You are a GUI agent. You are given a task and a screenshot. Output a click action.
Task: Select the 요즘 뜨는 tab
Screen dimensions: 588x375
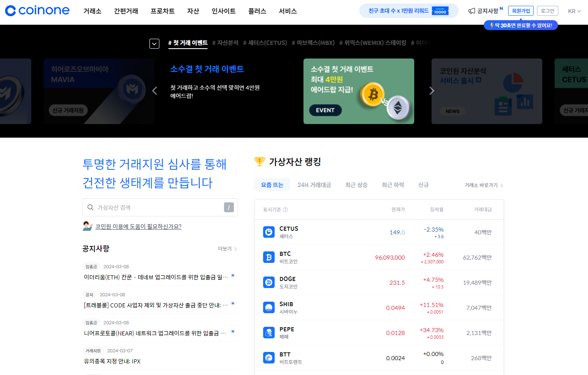point(272,185)
